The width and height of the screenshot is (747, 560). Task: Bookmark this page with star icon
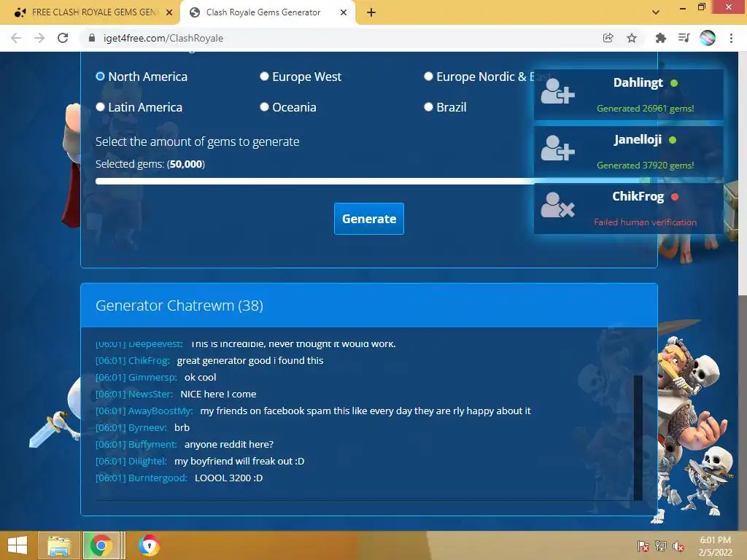[632, 38]
